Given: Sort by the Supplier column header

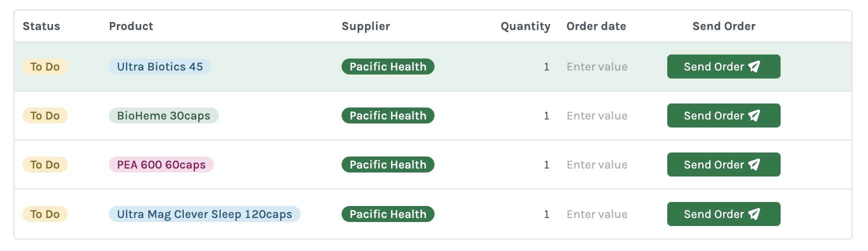Looking at the screenshot, I should pos(366,26).
